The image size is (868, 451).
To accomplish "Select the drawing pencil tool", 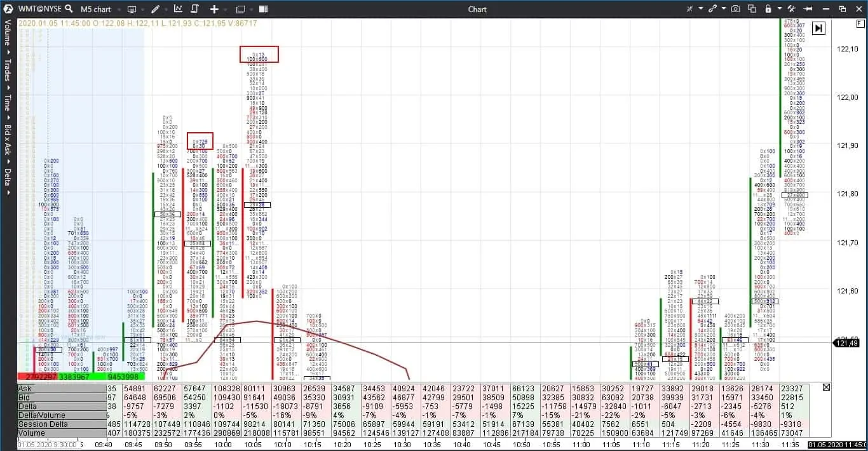I will point(155,9).
